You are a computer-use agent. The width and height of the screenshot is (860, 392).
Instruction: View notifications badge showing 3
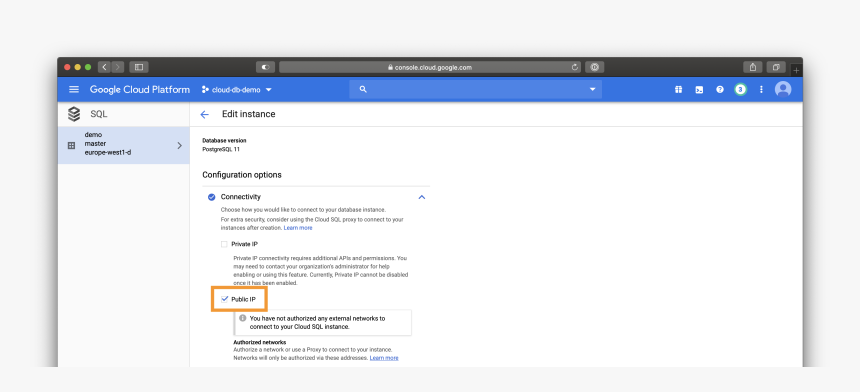point(740,89)
